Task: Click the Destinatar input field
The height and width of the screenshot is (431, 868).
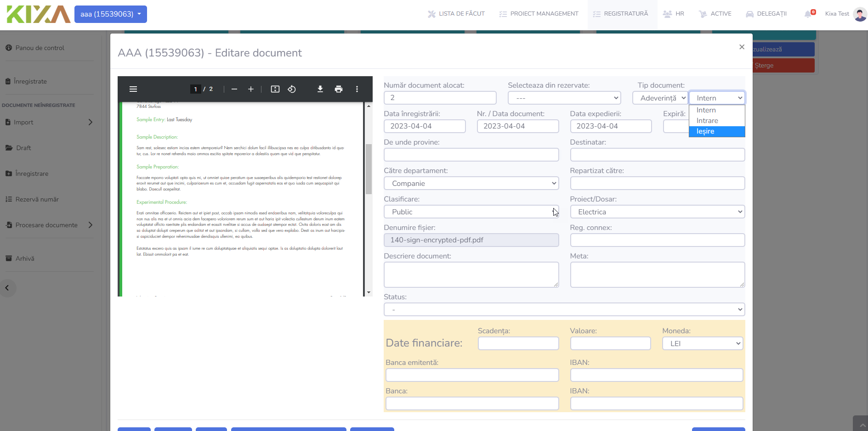Action: [x=657, y=155]
